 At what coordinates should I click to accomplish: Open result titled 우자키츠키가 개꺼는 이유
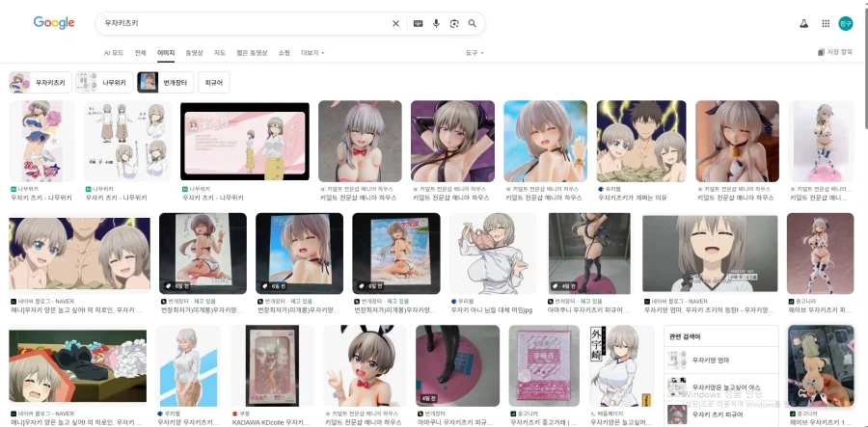point(632,198)
